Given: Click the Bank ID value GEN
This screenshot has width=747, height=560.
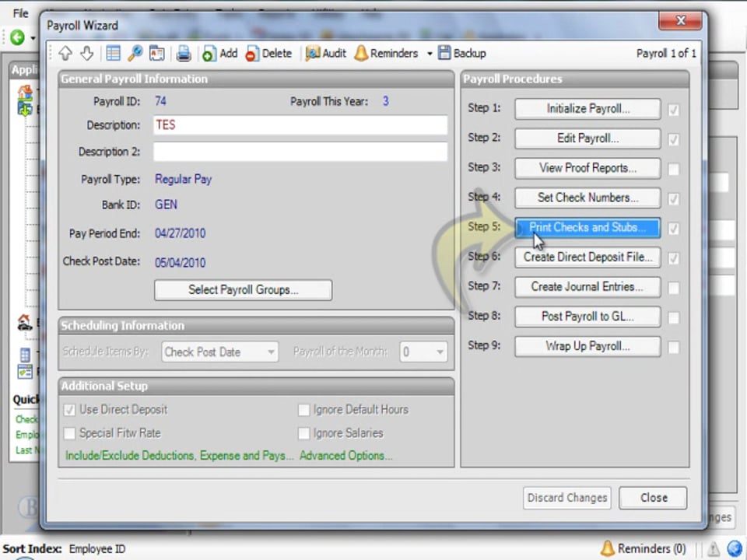Looking at the screenshot, I should (166, 205).
